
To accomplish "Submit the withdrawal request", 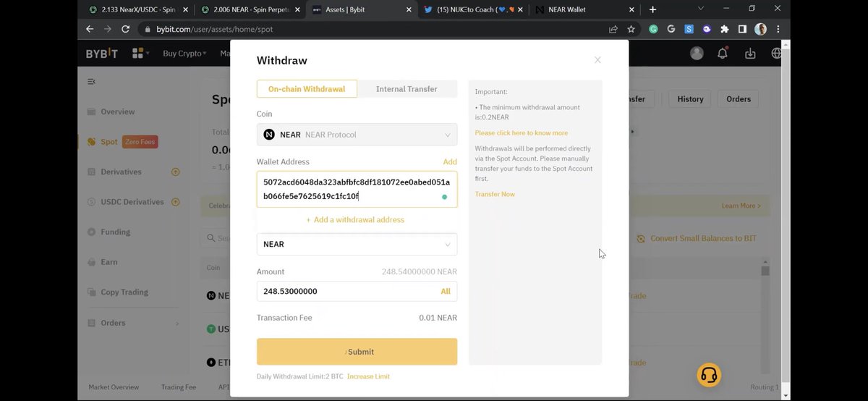I will [357, 352].
